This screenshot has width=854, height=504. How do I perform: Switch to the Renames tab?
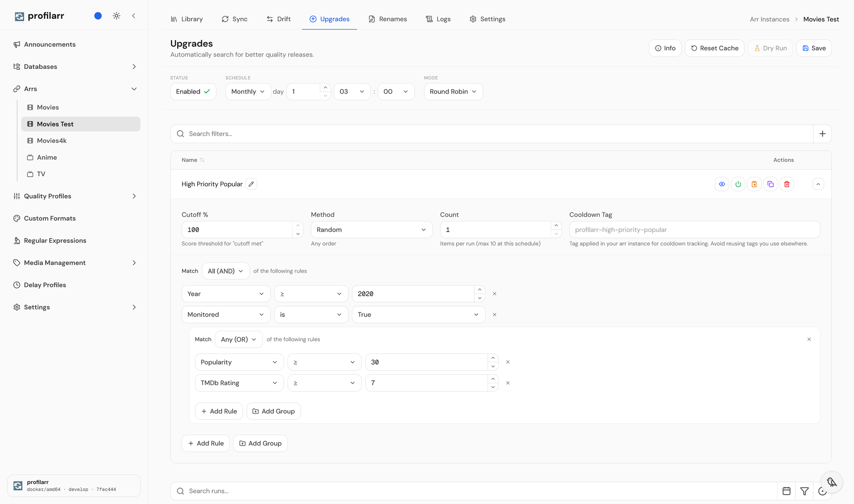[388, 19]
